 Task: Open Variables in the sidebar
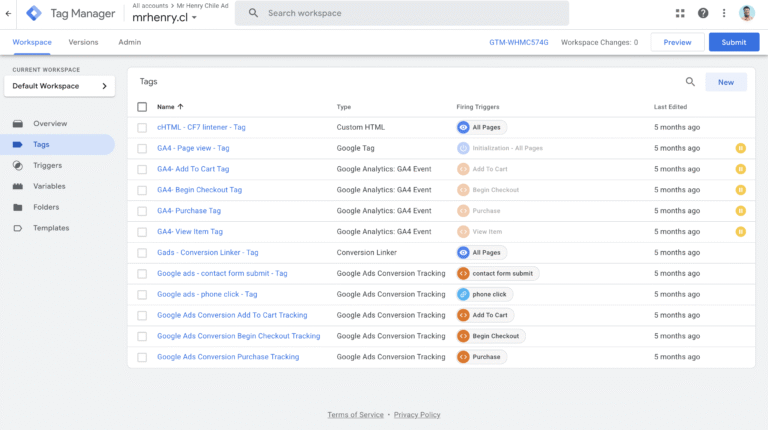point(49,186)
